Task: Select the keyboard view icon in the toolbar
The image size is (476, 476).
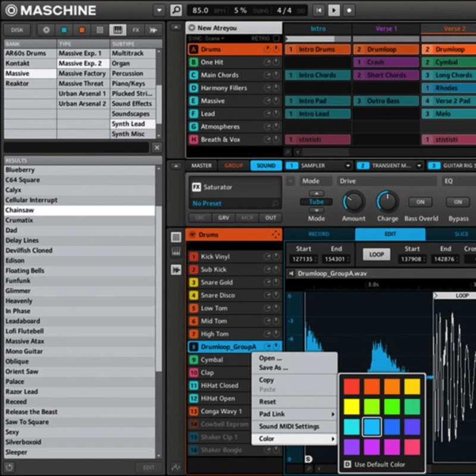Action: point(117,29)
